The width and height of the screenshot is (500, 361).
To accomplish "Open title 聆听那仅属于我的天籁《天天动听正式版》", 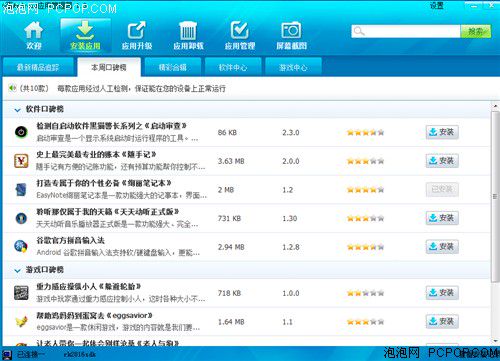I will pyautogui.click(x=108, y=212).
